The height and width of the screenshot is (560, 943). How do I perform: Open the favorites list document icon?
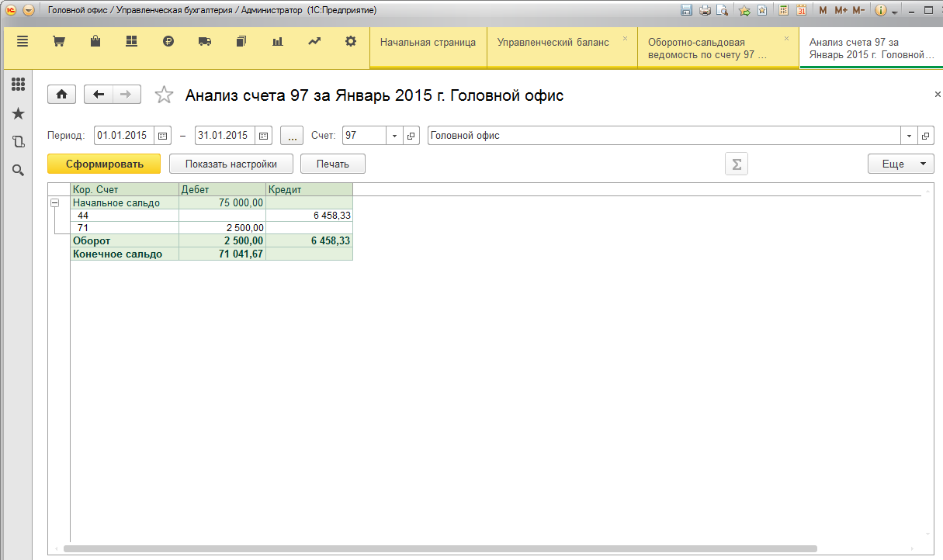click(x=762, y=10)
